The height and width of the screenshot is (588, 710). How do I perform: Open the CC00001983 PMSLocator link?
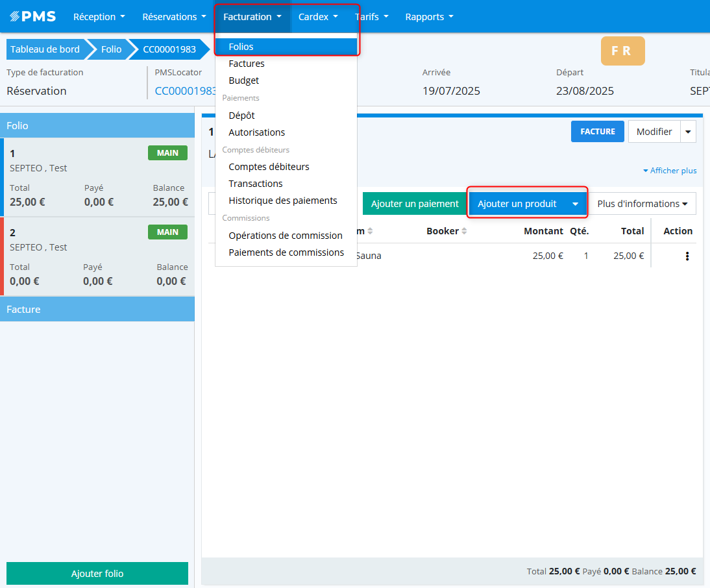[185, 91]
